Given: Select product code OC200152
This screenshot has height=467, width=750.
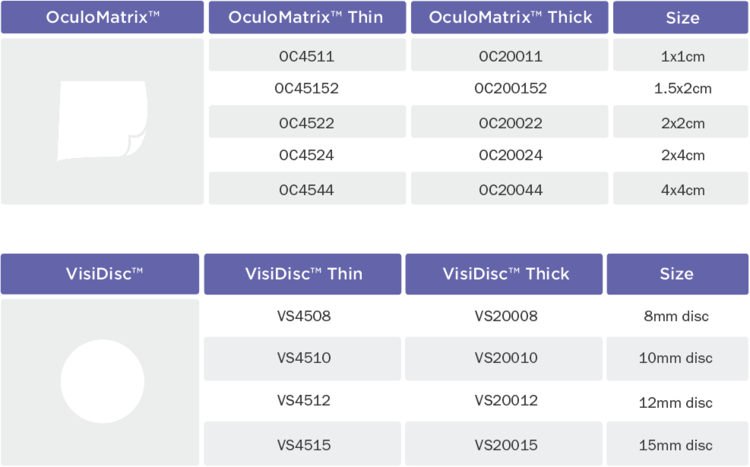Looking at the screenshot, I should [x=510, y=88].
